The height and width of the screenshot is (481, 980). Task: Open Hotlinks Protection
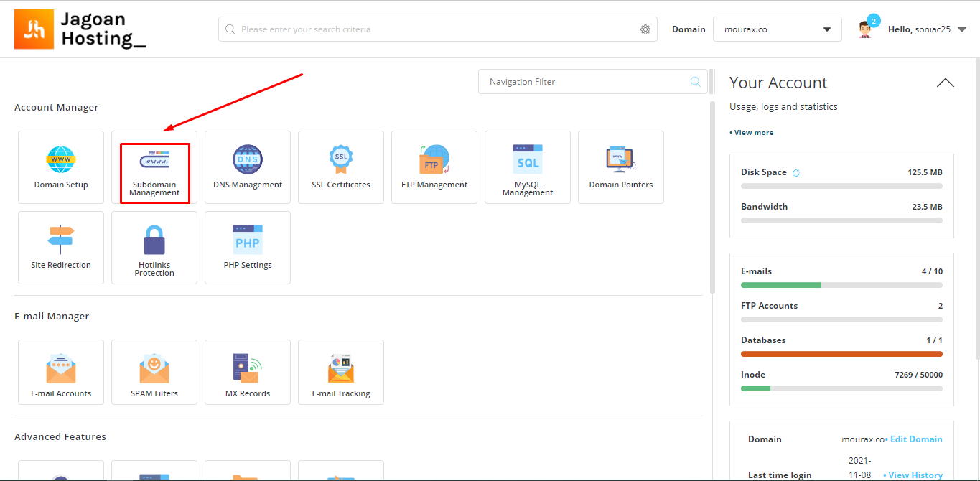[154, 248]
